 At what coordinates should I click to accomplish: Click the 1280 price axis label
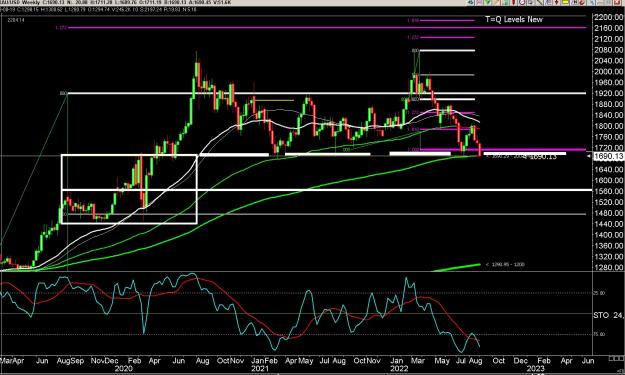pyautogui.click(x=608, y=267)
